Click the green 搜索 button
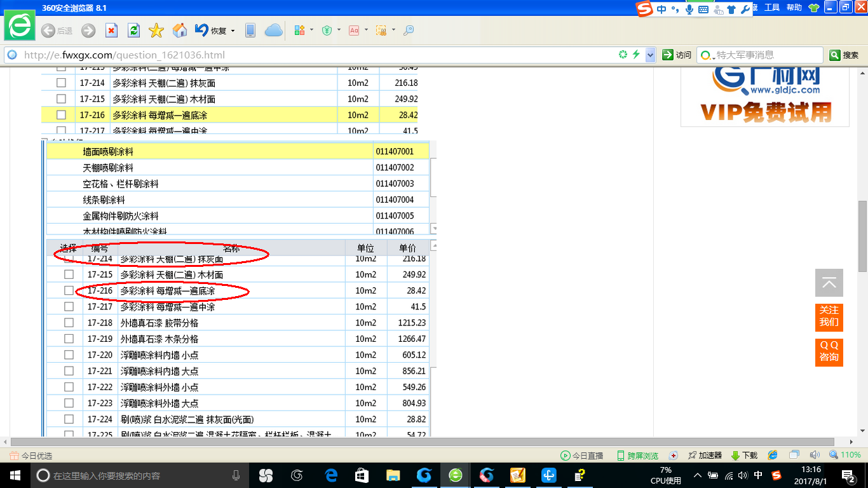The width and height of the screenshot is (868, 488). point(844,55)
